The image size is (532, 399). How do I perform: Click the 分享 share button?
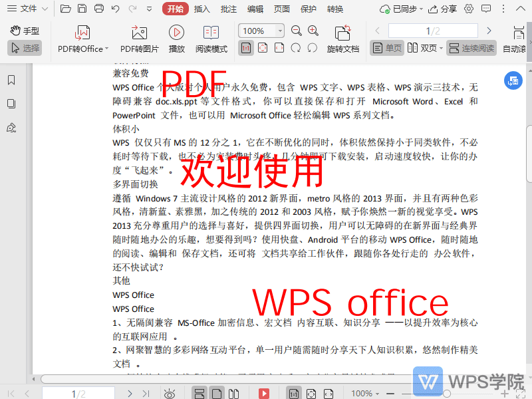coord(442,9)
